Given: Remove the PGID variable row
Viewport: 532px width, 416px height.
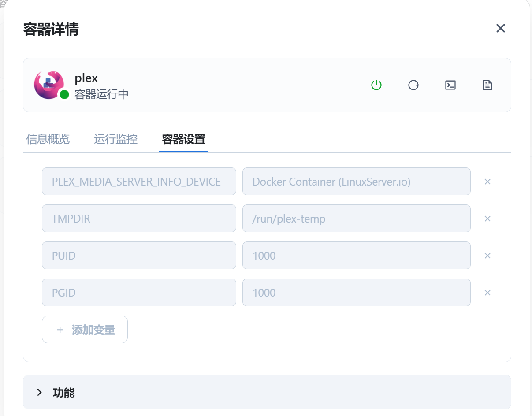Looking at the screenshot, I should pyautogui.click(x=487, y=293).
